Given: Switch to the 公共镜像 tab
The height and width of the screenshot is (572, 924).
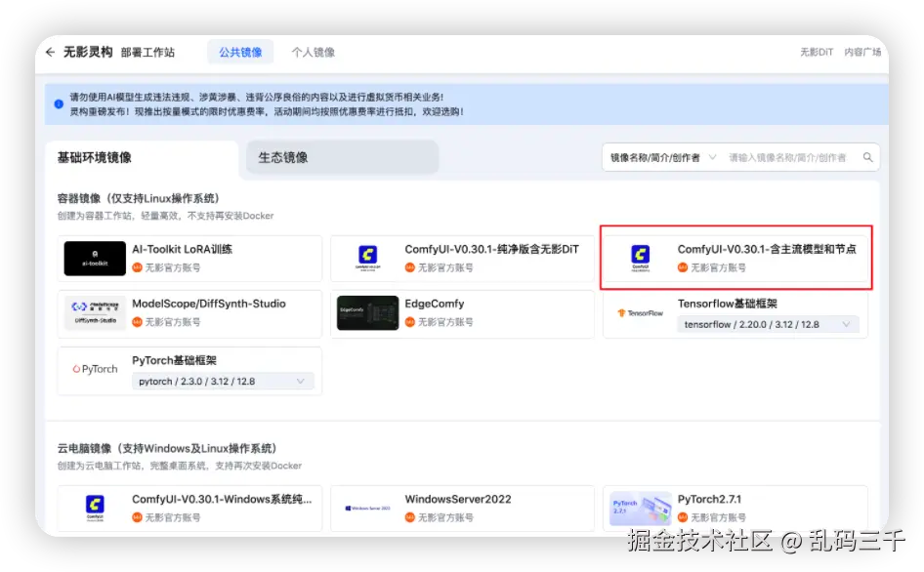Looking at the screenshot, I should tap(240, 53).
